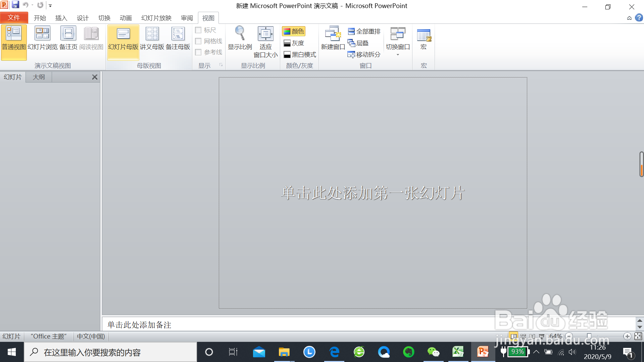Click 单击此处添加第一张幻灯片 to add first slide
644x362 pixels.
(373, 193)
